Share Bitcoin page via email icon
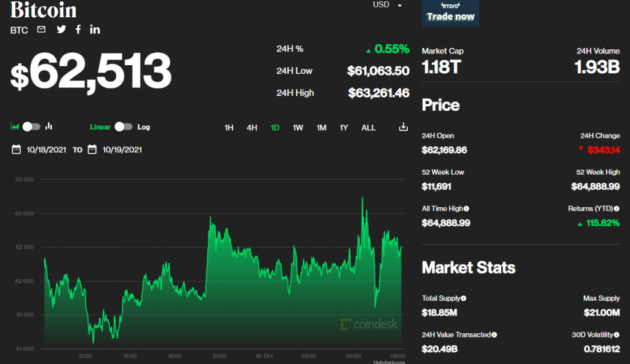 click(x=41, y=30)
